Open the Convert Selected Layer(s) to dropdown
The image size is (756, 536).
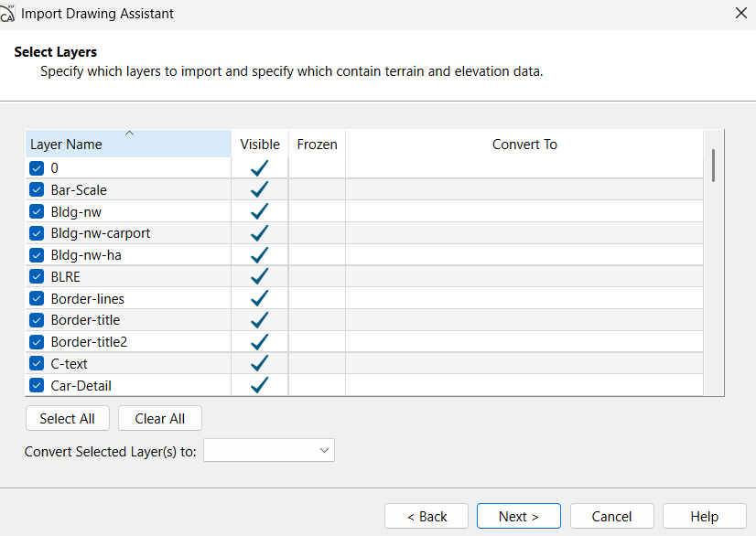click(x=269, y=450)
